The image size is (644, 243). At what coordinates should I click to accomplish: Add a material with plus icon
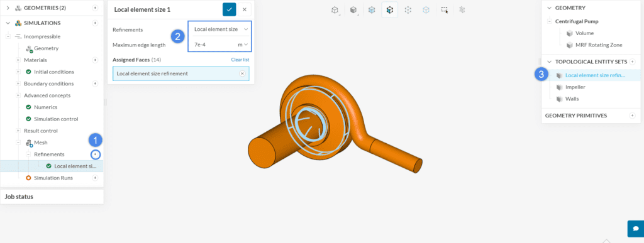click(95, 60)
